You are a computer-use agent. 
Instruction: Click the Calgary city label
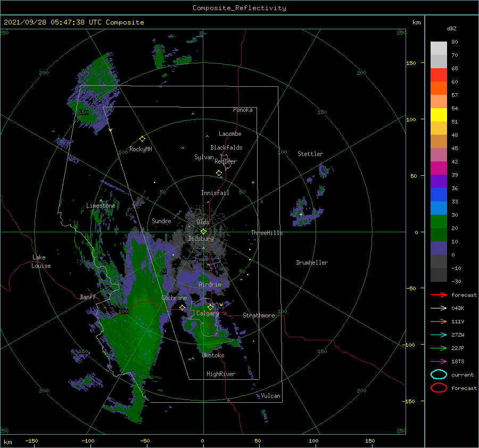pos(208,313)
